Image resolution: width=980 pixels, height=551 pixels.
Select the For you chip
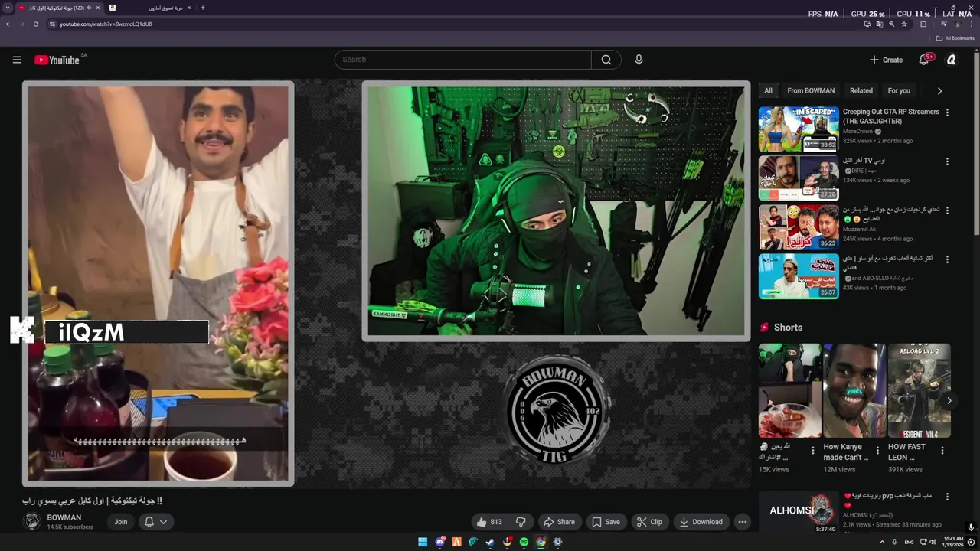click(x=899, y=90)
